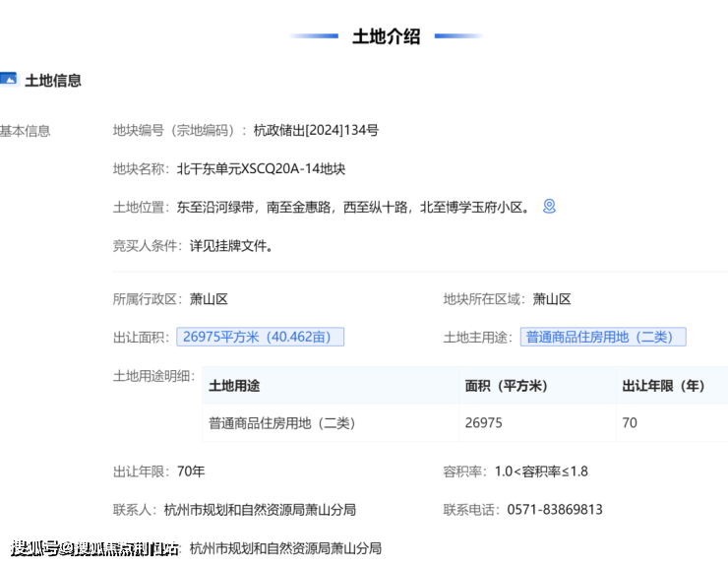
Task: Click the parcel name 北干东单元XSCQ20A-14地块
Action: click(261, 168)
